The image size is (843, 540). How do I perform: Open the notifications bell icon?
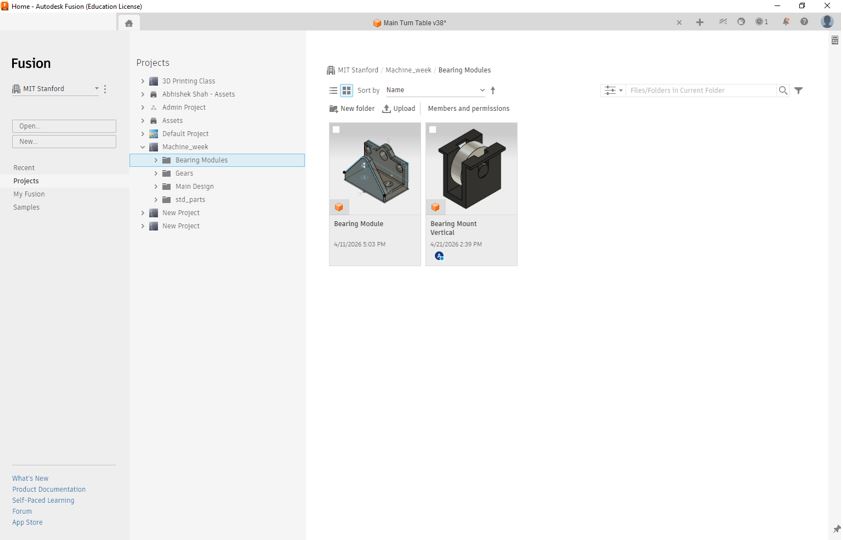click(786, 22)
